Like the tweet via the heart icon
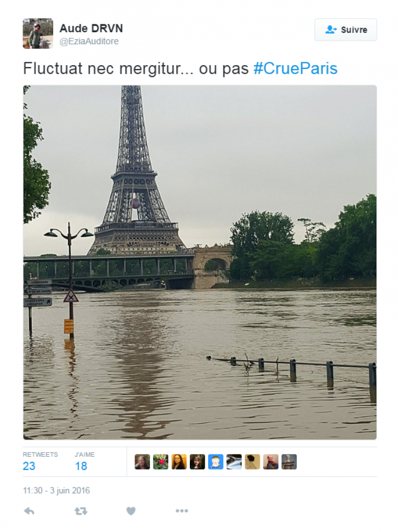 131,510
